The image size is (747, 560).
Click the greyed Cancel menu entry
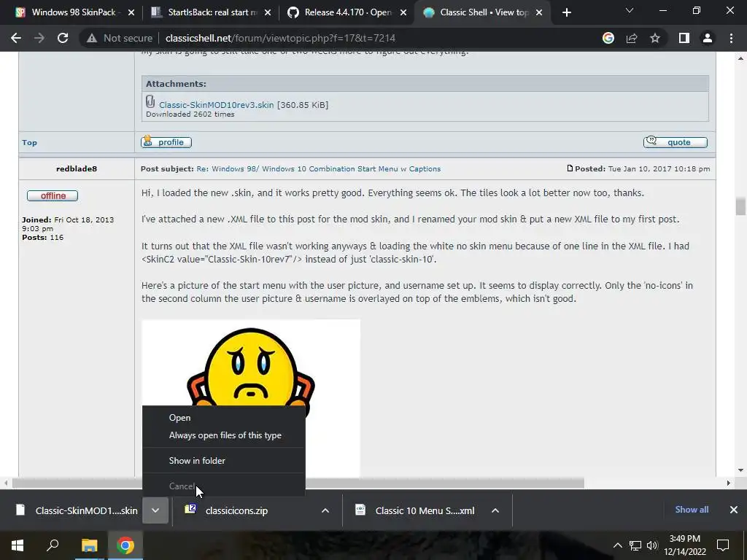(224, 486)
